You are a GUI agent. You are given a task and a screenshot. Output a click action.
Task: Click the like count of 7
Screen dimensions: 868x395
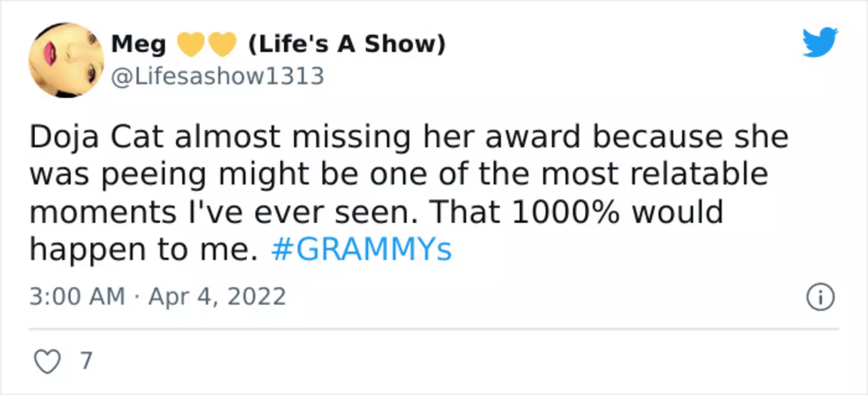86,361
